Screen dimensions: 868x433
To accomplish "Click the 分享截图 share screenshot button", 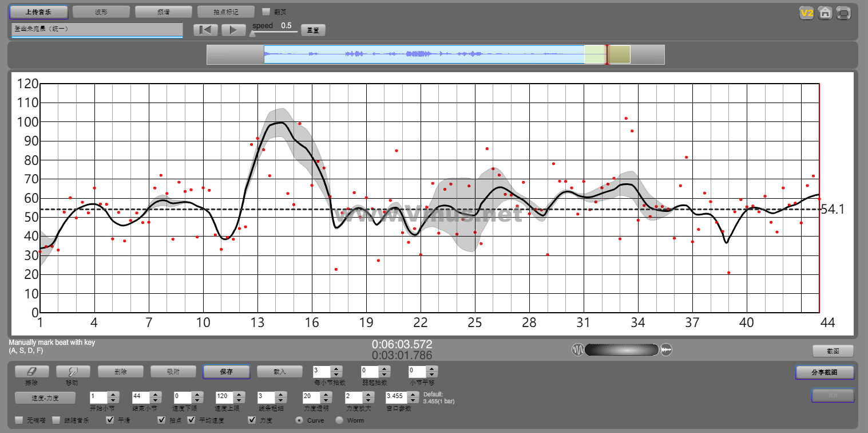I will [x=825, y=372].
